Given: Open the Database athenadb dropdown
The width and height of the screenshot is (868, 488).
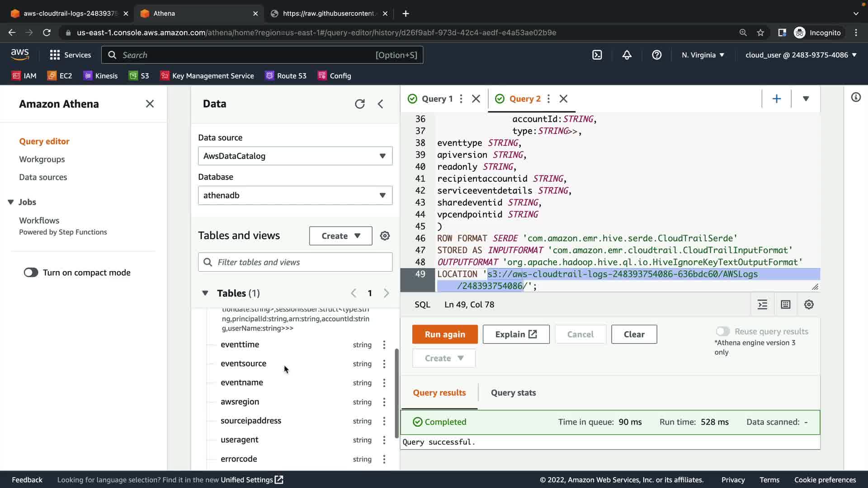Looking at the screenshot, I should tap(295, 195).
